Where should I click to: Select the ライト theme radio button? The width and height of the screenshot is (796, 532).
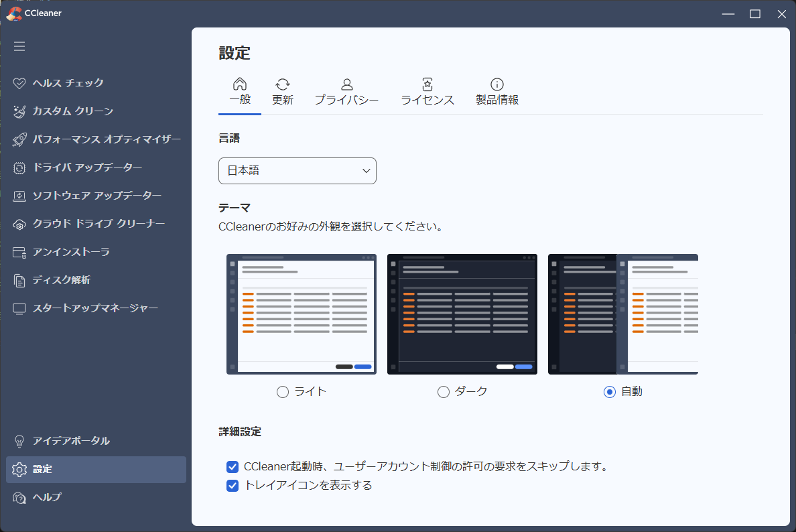[283, 392]
